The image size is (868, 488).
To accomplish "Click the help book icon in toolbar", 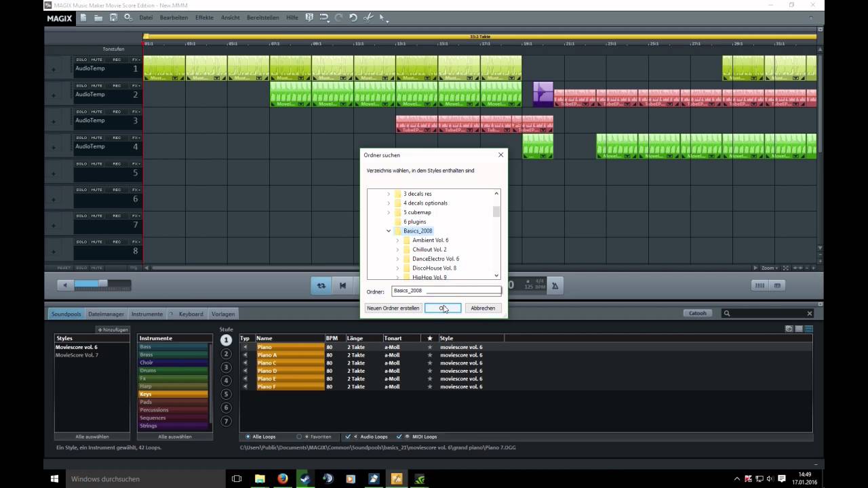I will click(x=309, y=18).
